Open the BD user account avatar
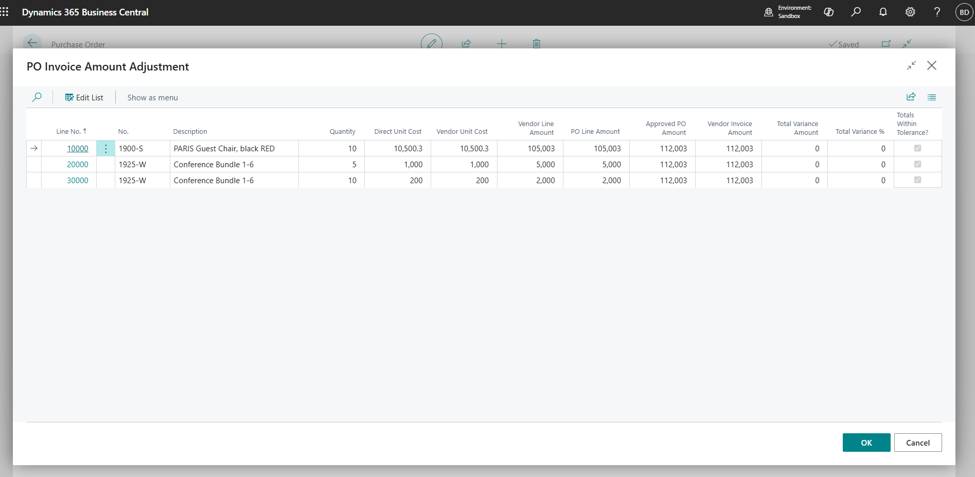This screenshot has width=975, height=477. pyautogui.click(x=964, y=12)
